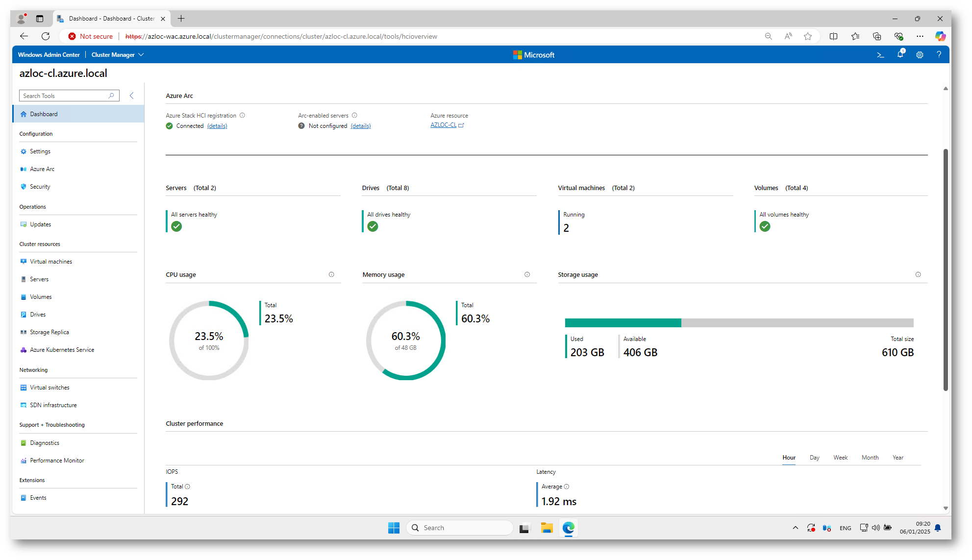Click browser back arrow
Viewport: 972px width, 560px height.
24,36
